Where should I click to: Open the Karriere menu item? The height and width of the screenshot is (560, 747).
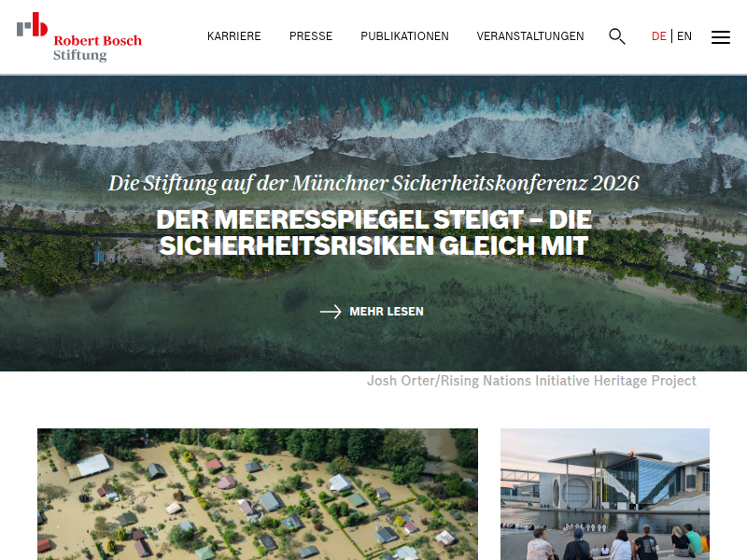(234, 36)
